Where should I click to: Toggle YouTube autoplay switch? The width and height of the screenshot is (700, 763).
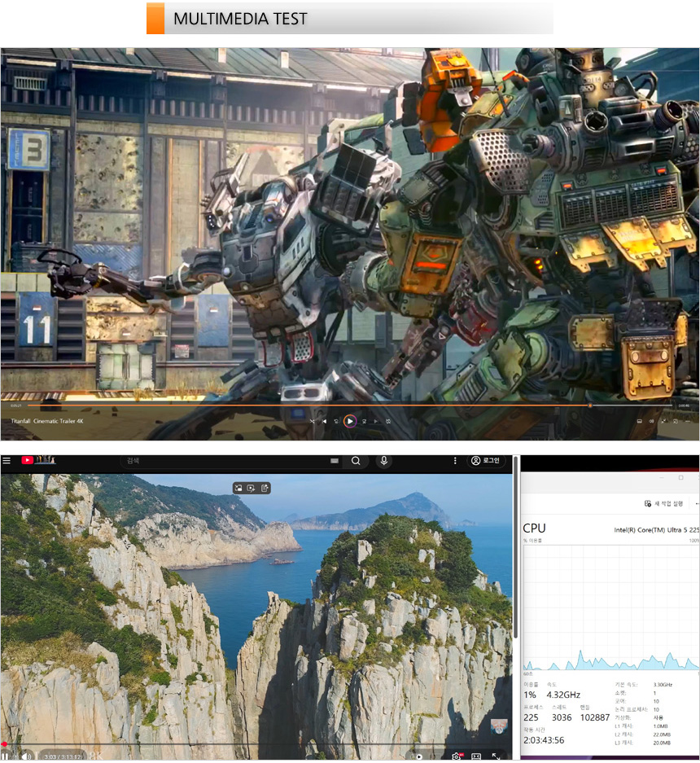(420, 756)
